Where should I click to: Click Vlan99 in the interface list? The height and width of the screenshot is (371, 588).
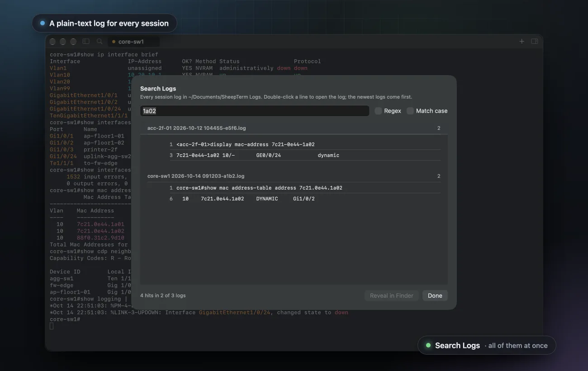click(x=60, y=89)
